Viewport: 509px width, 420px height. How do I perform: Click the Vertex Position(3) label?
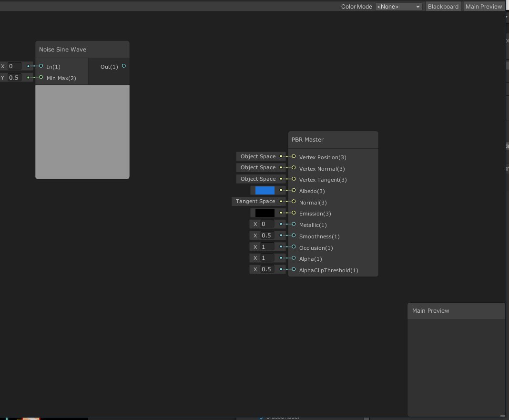[x=323, y=157]
